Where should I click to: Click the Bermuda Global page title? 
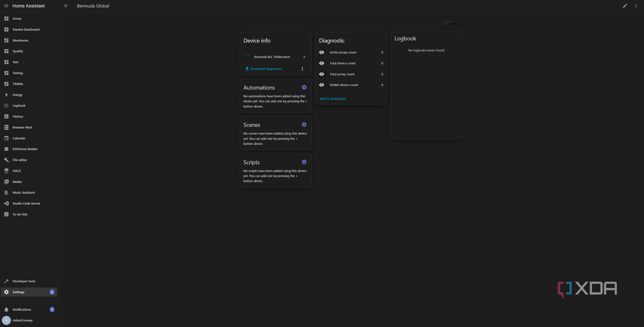tap(93, 6)
